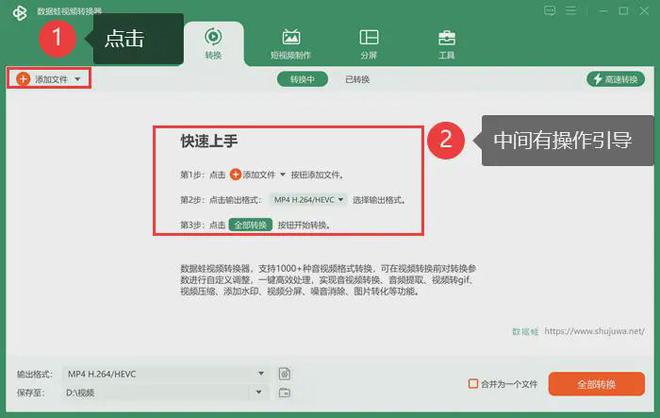Open the 输出格式 MP4 H.264/HEVC dropdown
Screen dimensions: 660x418
(166, 374)
